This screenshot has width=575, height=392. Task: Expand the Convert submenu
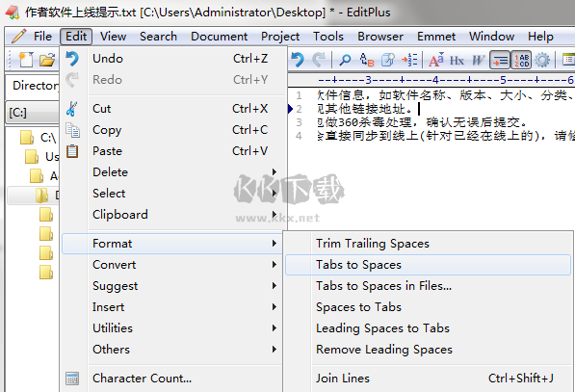point(172,265)
